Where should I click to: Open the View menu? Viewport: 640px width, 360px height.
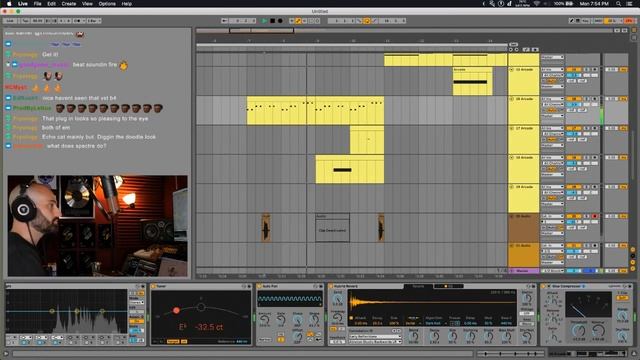[87, 4]
